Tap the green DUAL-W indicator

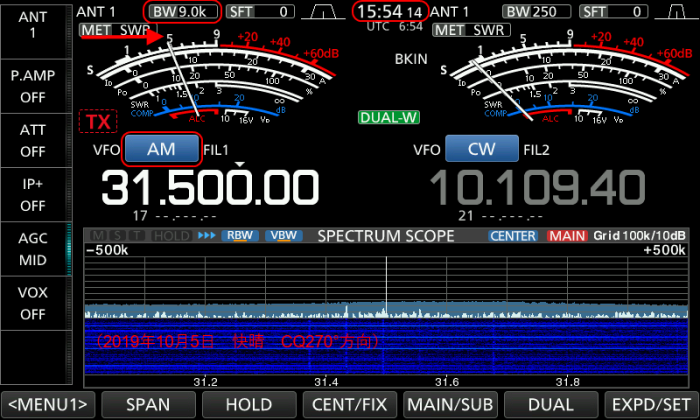pos(388,117)
